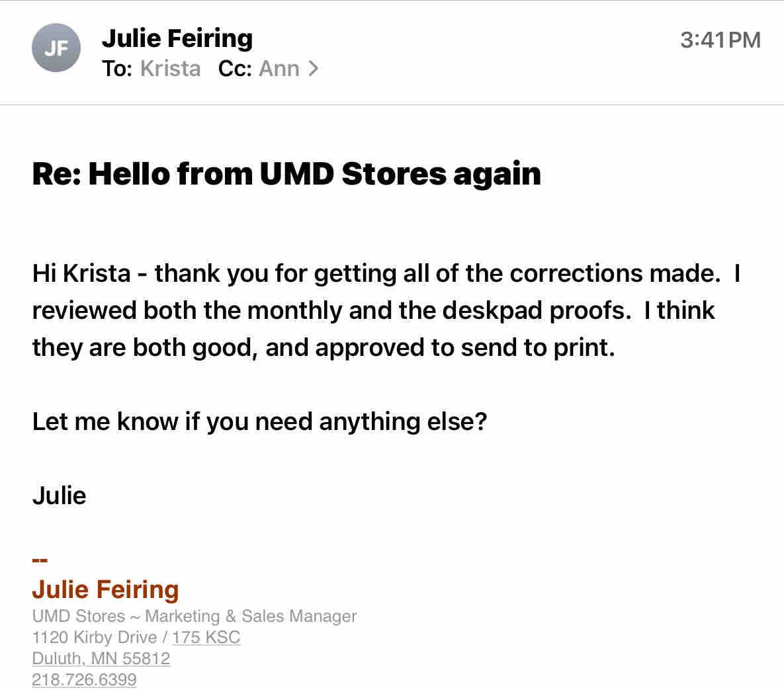784x690 pixels.
Task: Click the orange signature dash separator
Action: coord(40,560)
